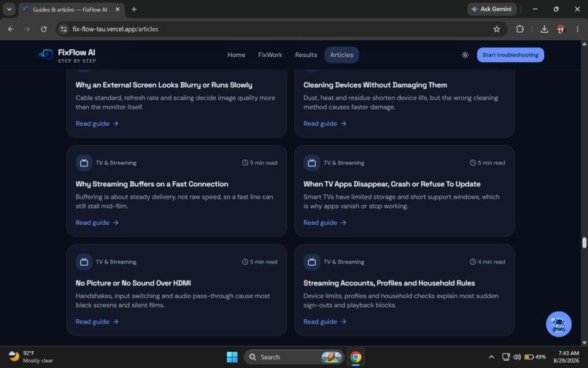Click Start troubleshooting button
This screenshot has width=588, height=368.
tap(511, 55)
